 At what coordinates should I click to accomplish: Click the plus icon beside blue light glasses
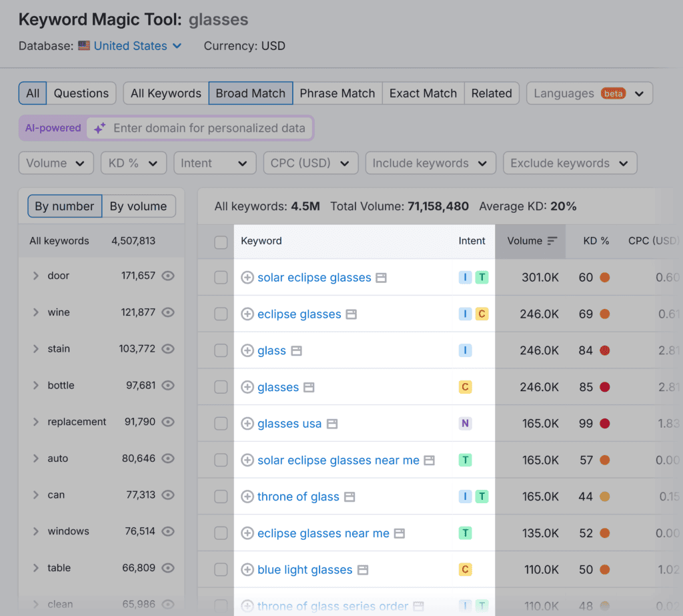click(247, 570)
